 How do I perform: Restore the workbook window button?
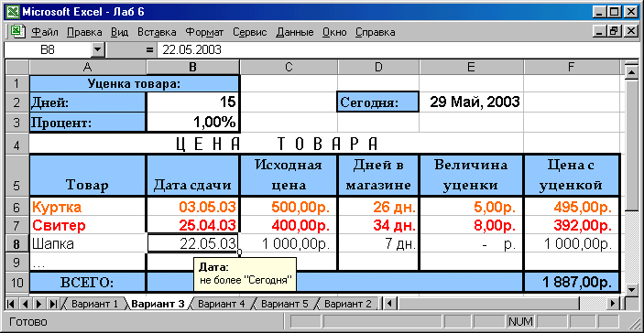tap(615, 32)
